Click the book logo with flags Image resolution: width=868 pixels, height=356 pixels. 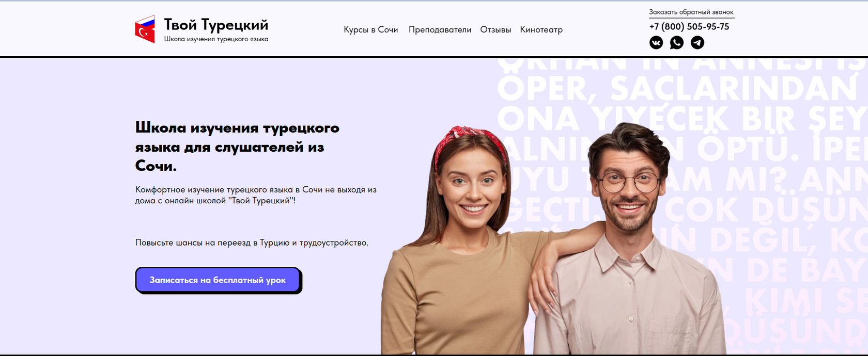(145, 29)
